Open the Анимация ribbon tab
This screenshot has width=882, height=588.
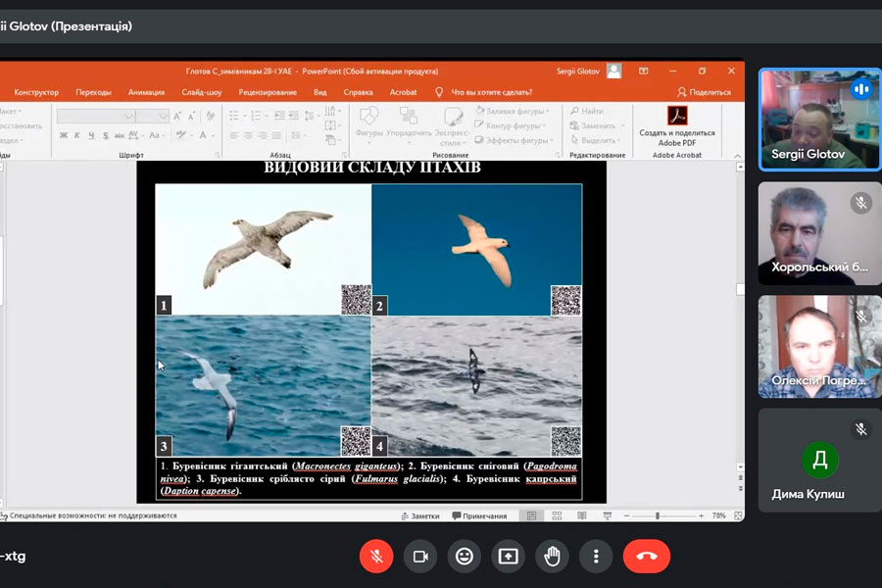[146, 92]
